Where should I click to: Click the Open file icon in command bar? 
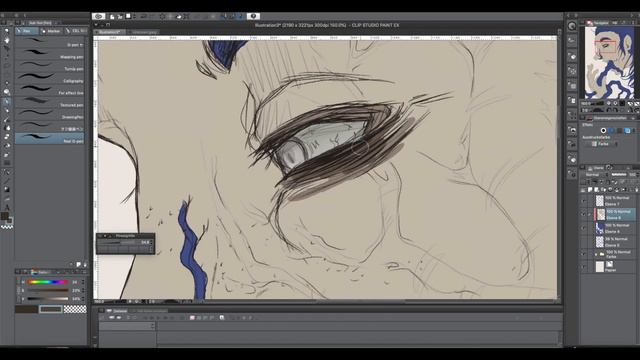click(120, 17)
